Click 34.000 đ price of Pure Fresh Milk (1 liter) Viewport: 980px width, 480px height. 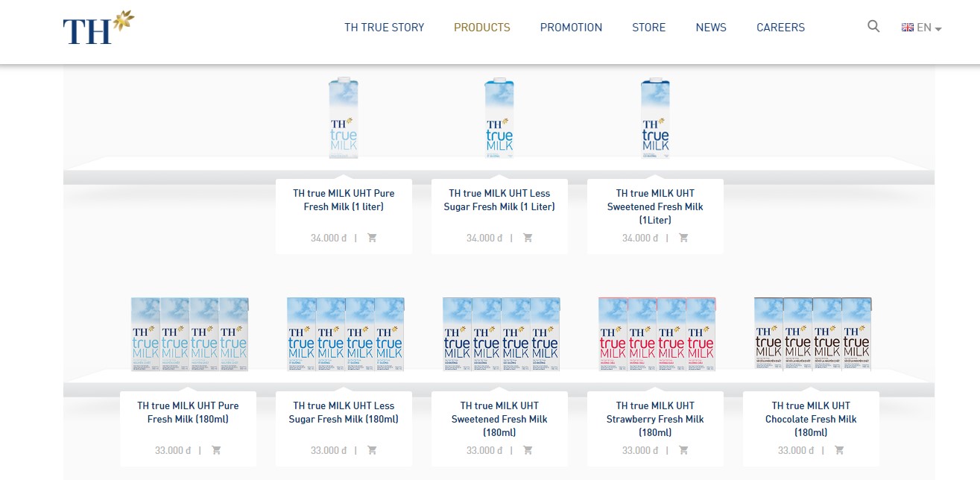click(329, 239)
